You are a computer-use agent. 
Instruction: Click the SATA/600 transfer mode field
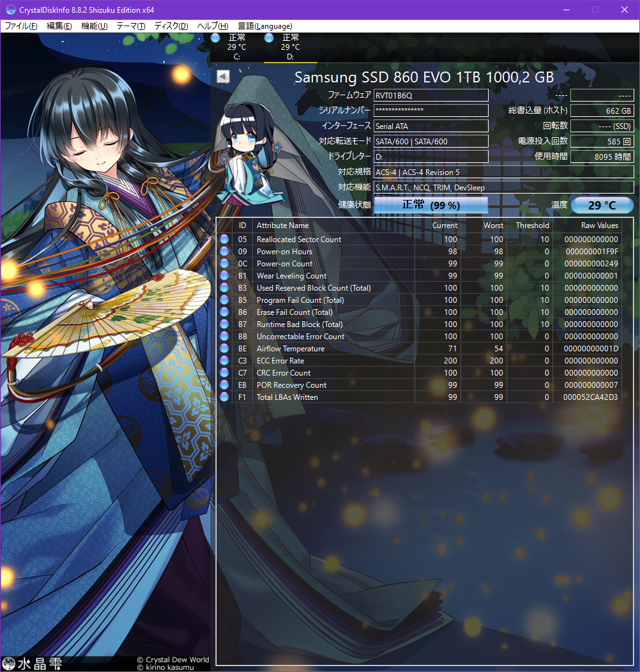[430, 141]
